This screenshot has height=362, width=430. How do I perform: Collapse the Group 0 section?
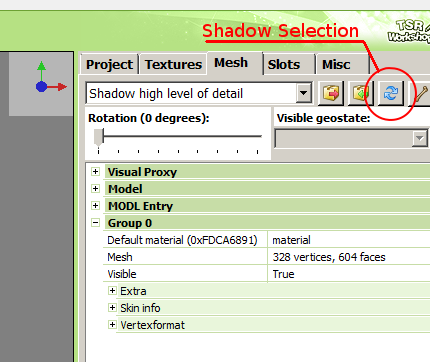(x=95, y=222)
